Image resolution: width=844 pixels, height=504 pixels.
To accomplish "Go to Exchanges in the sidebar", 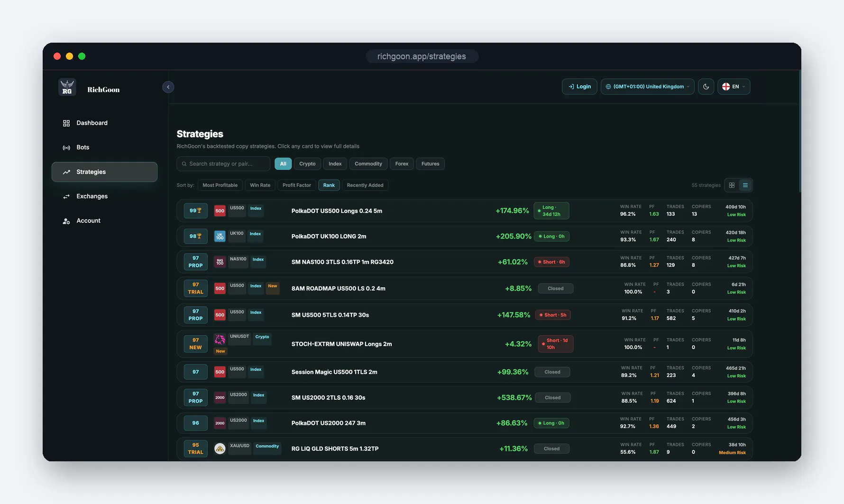I will point(104,196).
